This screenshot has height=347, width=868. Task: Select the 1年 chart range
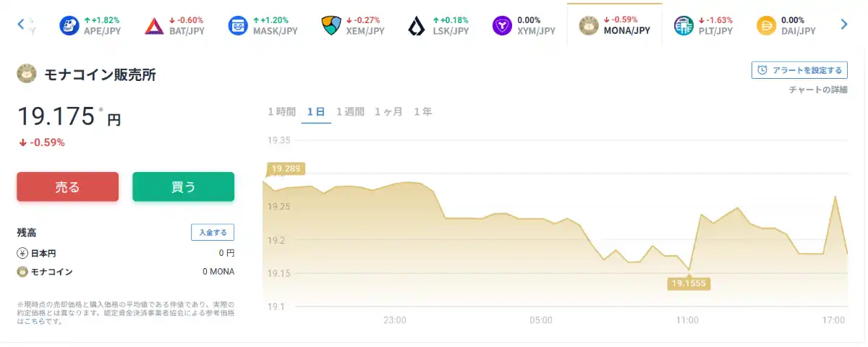[423, 111]
